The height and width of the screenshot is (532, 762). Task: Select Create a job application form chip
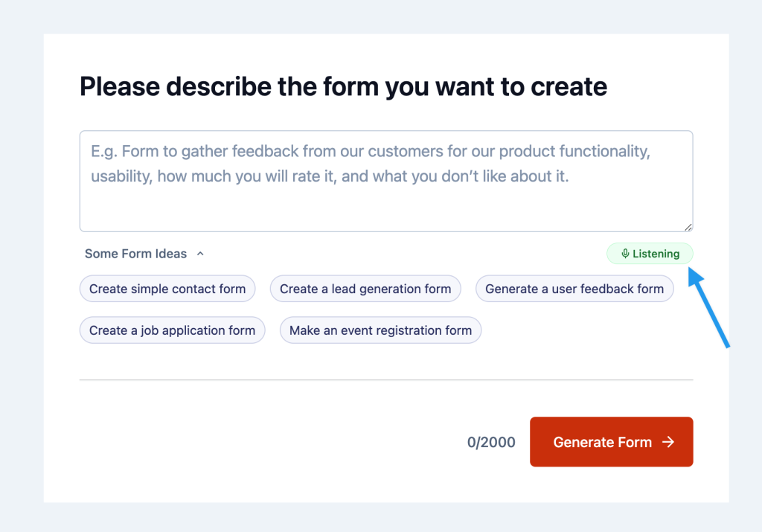[172, 330]
